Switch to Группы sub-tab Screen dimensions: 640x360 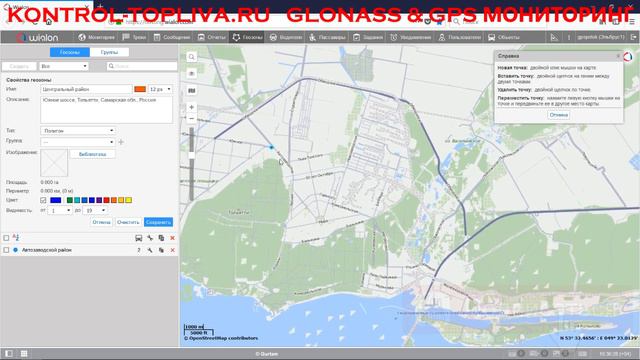(109, 52)
